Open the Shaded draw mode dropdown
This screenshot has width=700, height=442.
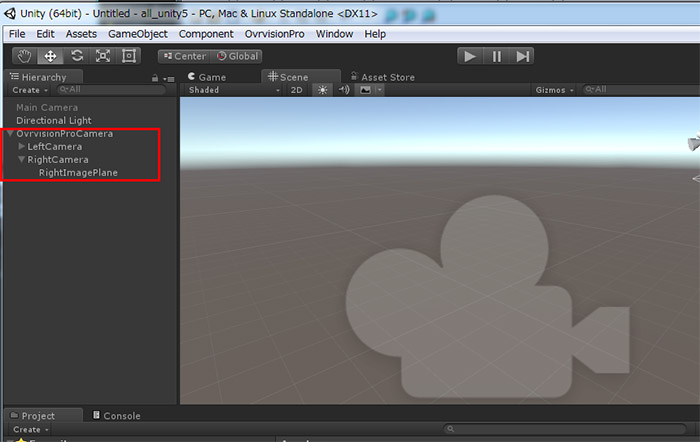pyautogui.click(x=234, y=90)
